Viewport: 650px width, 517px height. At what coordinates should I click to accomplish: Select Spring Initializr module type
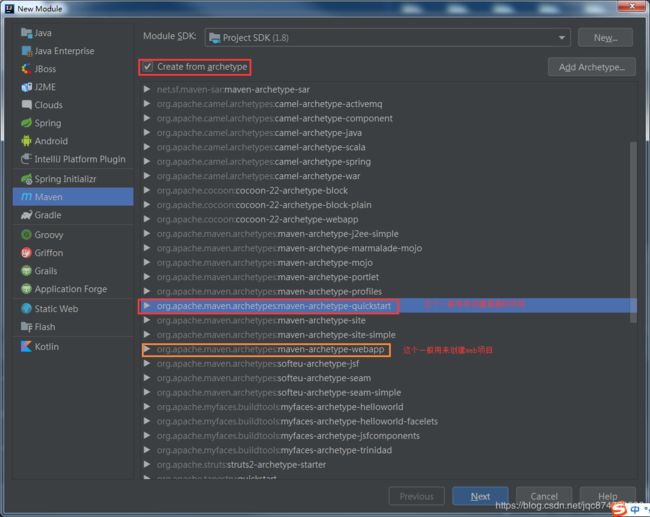point(73,179)
